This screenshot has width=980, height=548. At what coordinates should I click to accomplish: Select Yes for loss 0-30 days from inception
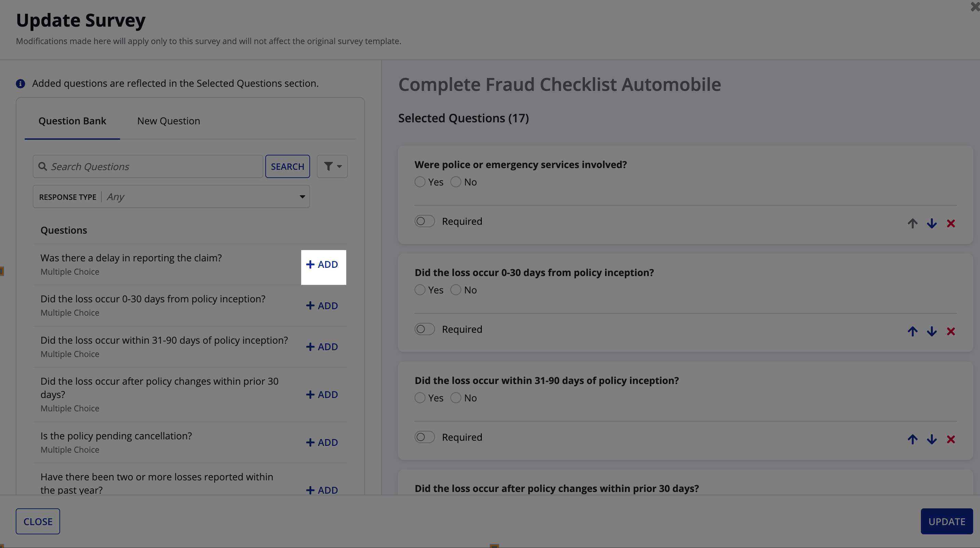pyautogui.click(x=420, y=290)
